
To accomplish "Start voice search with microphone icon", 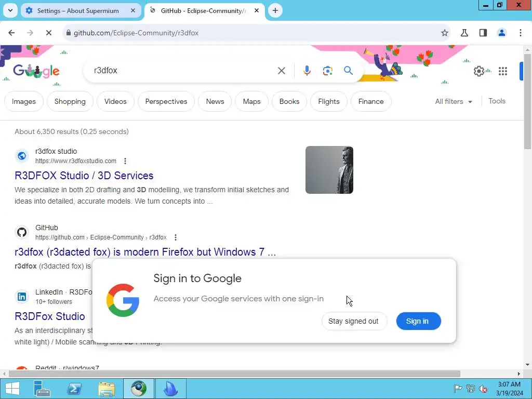I will click(x=307, y=71).
